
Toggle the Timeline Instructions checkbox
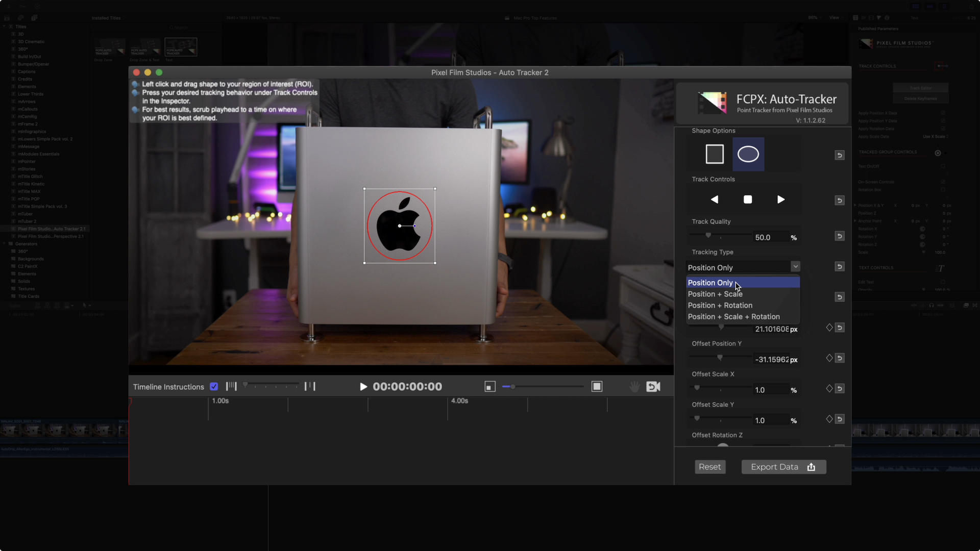point(214,387)
